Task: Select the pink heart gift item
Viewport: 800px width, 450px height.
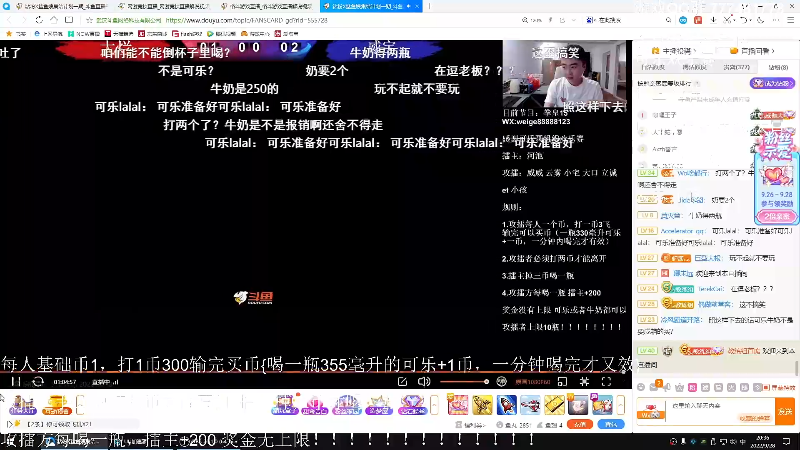Action: pyautogui.click(x=457, y=405)
